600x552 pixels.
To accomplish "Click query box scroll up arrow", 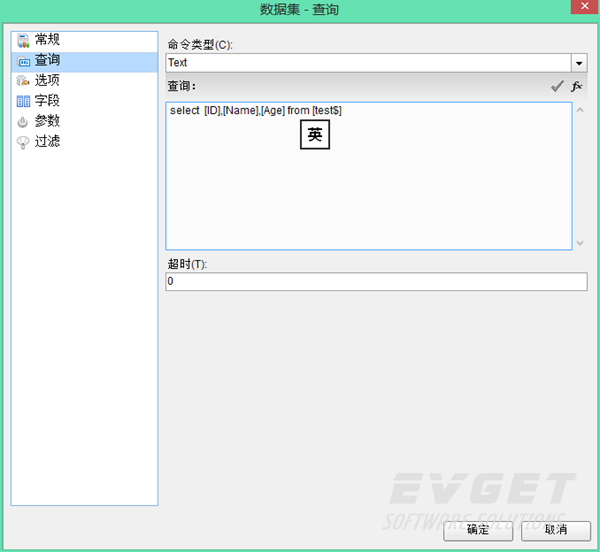I will (x=580, y=110).
